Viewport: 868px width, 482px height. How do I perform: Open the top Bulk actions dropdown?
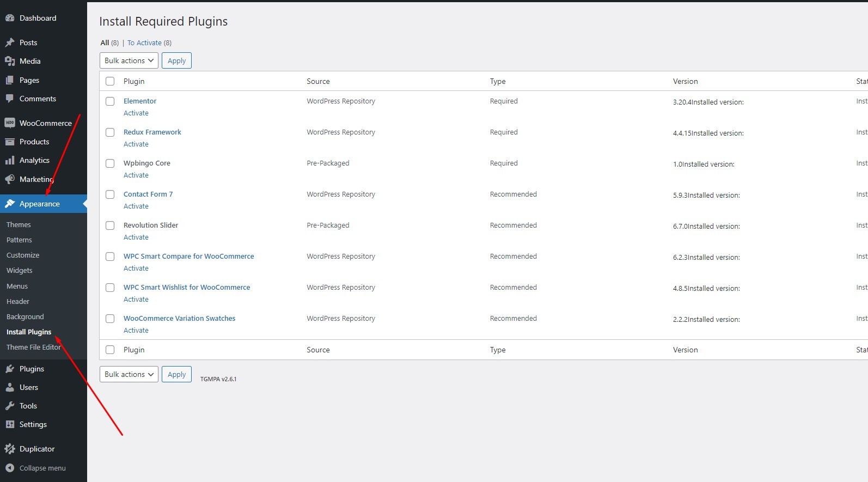coord(129,60)
